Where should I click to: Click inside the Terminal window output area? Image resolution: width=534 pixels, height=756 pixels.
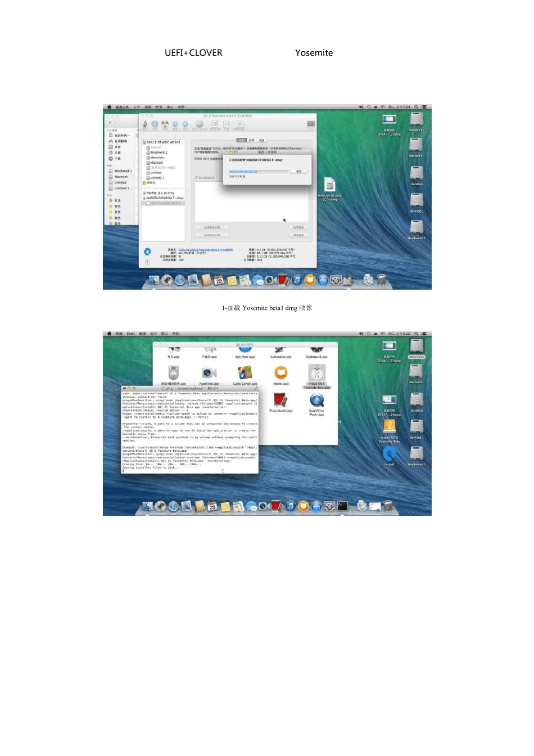[190, 432]
